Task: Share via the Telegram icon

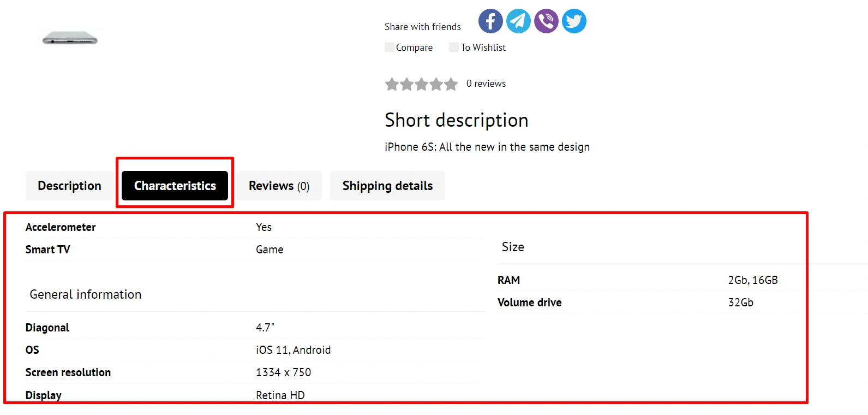Action: coord(518,21)
